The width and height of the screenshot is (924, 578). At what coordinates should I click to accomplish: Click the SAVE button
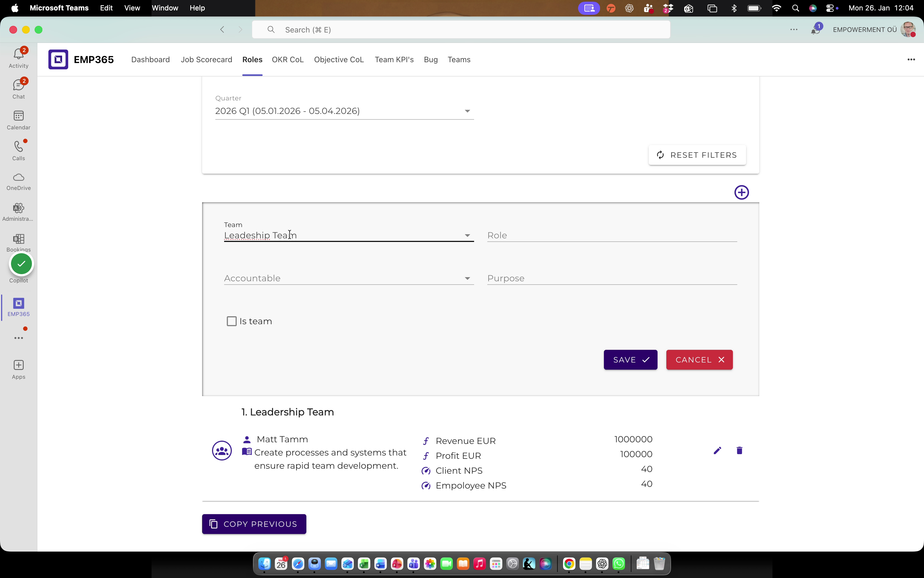(630, 360)
